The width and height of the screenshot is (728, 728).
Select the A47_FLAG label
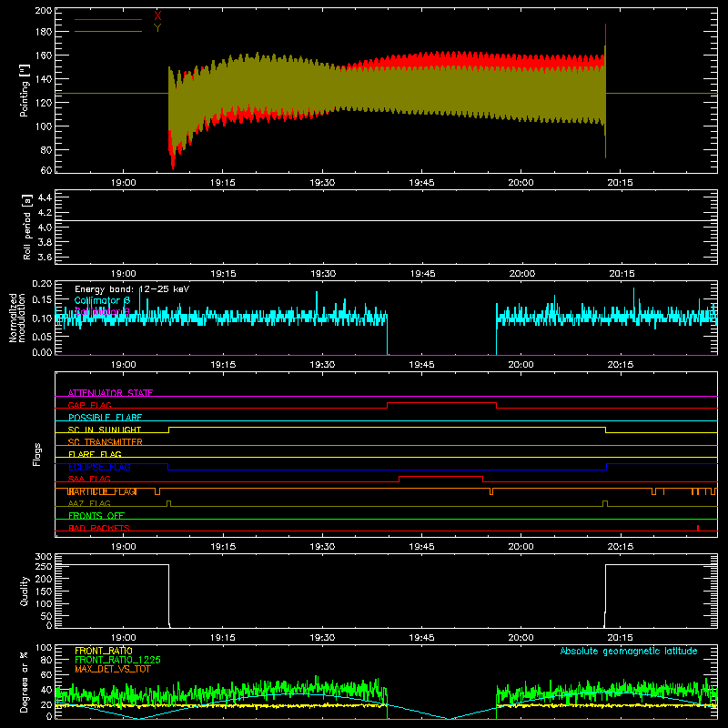[89, 503]
